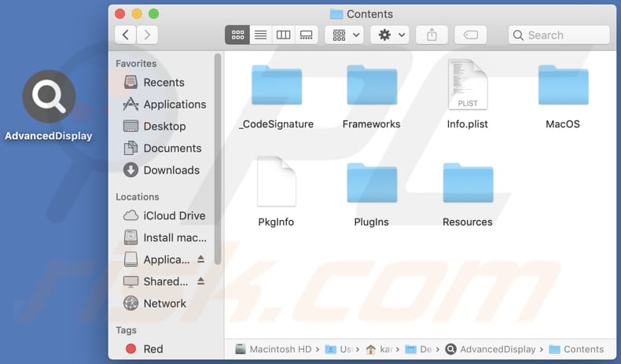This screenshot has height=364, width=621.
Task: Select the gallery view button
Action: [307, 35]
